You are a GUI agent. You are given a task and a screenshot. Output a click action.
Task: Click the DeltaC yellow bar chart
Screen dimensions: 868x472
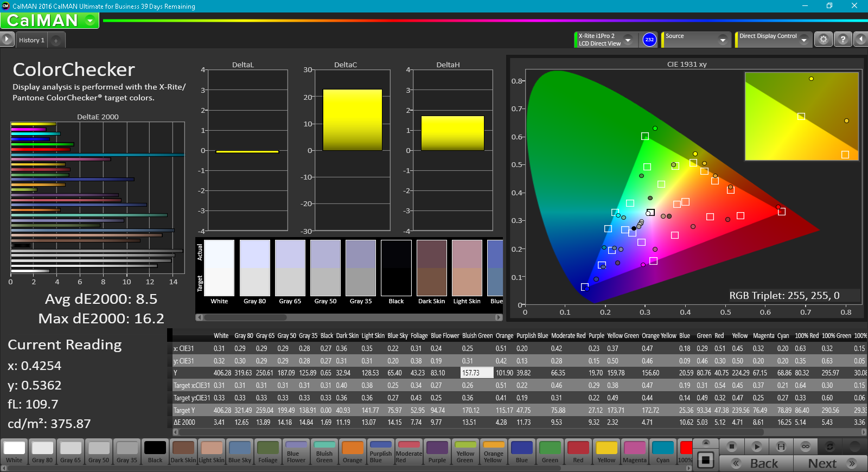click(353, 120)
